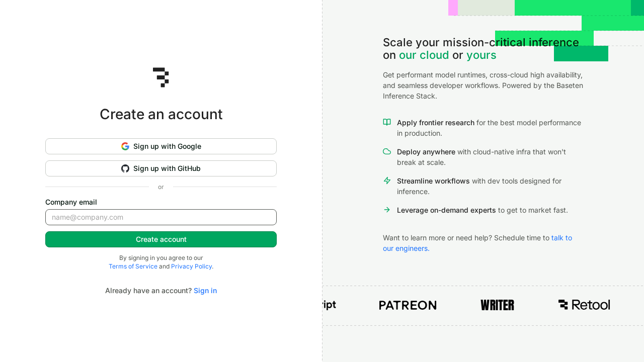Click the Writer logo

coord(497,305)
